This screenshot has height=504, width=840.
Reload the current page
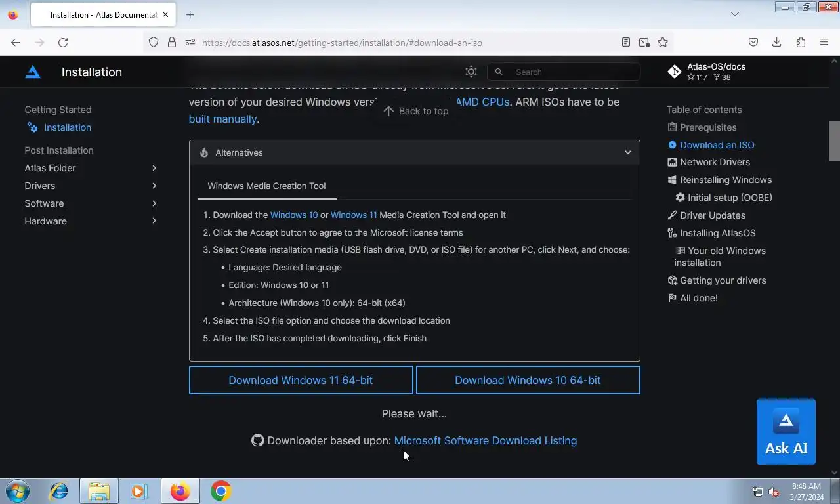tap(63, 43)
